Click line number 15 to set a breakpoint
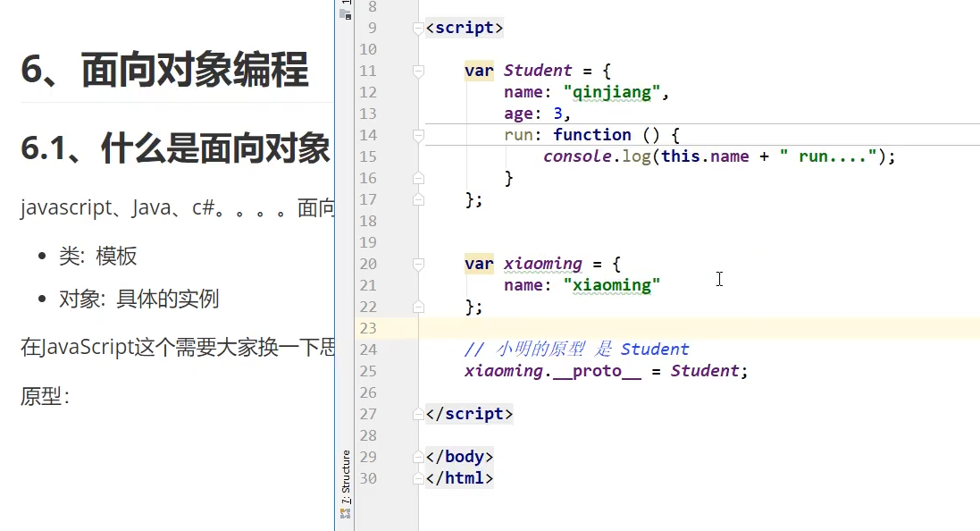 coord(368,156)
